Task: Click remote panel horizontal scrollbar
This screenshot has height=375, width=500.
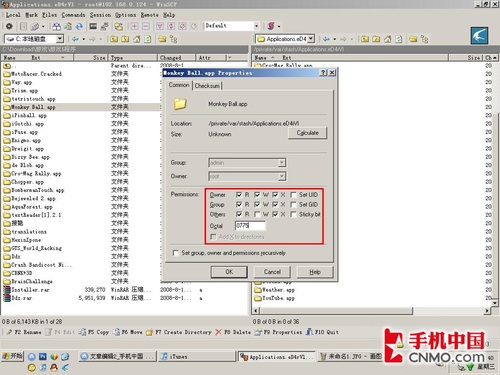Action: pos(337,311)
